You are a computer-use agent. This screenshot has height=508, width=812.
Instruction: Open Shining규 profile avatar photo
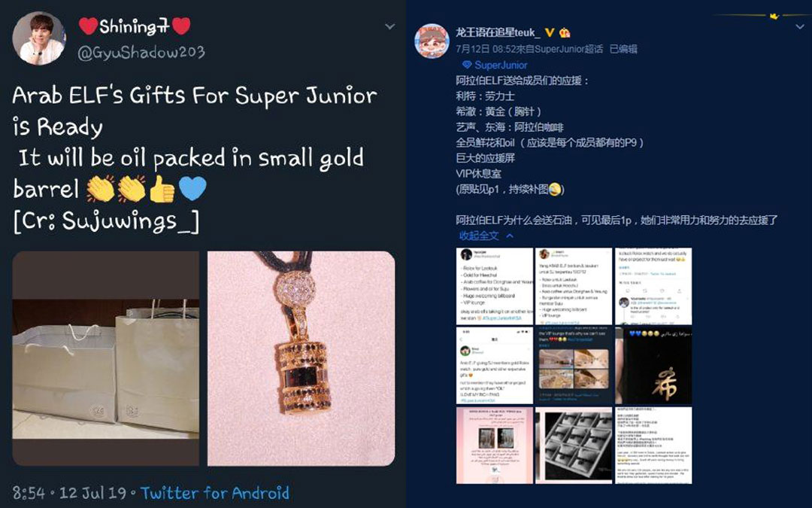click(39, 38)
